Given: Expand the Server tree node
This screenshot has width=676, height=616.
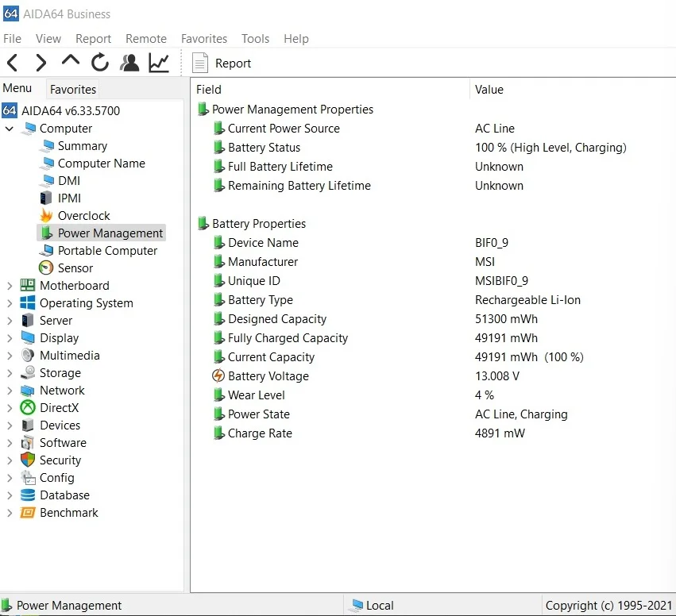Looking at the screenshot, I should coord(10,321).
